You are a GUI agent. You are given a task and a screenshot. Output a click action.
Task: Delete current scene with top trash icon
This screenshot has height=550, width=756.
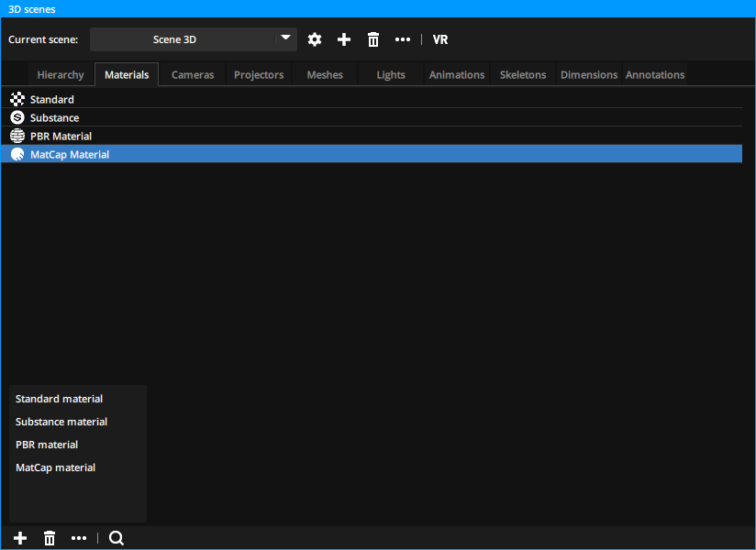[373, 39]
